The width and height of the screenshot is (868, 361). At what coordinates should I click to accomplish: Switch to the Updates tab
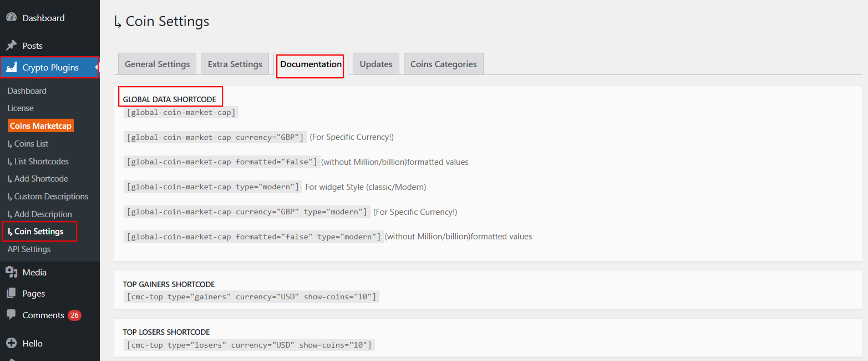(375, 63)
